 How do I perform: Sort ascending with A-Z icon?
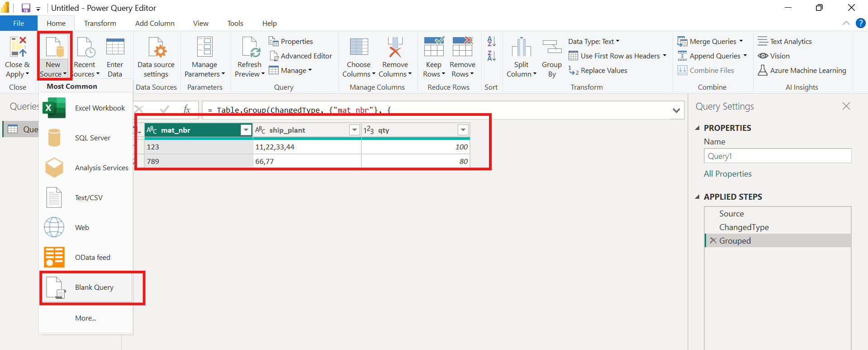492,41
